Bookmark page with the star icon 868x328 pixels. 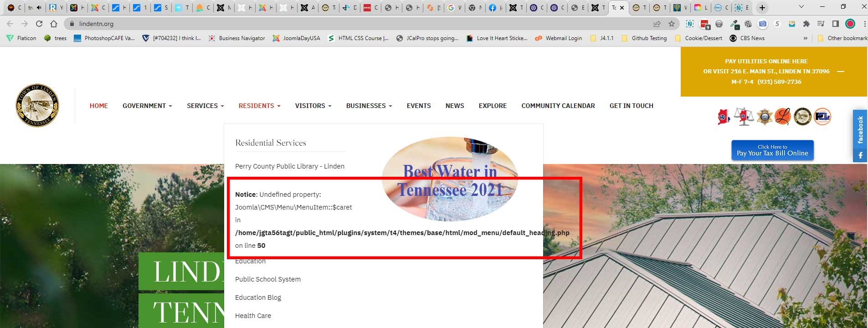click(x=671, y=24)
